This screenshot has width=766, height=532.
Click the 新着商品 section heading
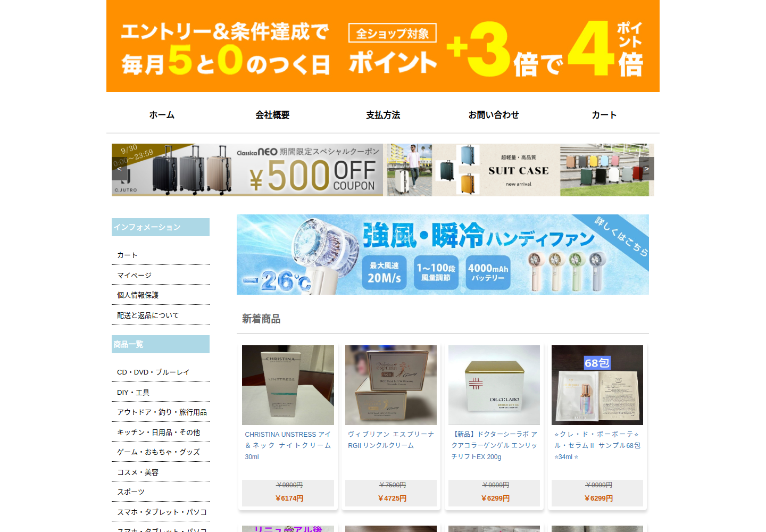pos(261,319)
